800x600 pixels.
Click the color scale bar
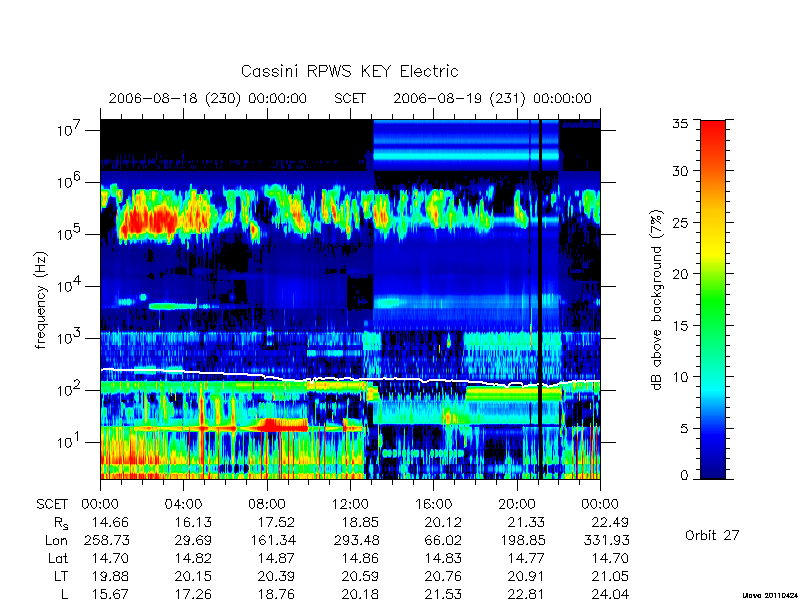click(713, 299)
